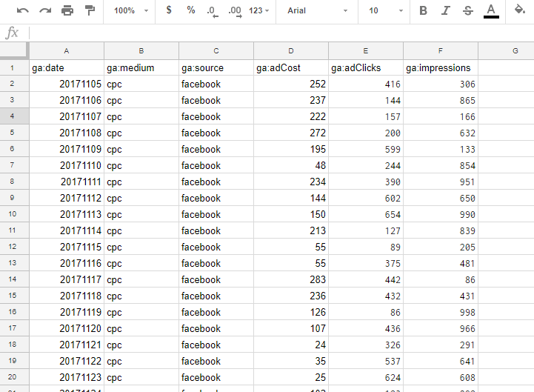Select empty cell G1
This screenshot has height=392, width=534.
pos(506,67)
